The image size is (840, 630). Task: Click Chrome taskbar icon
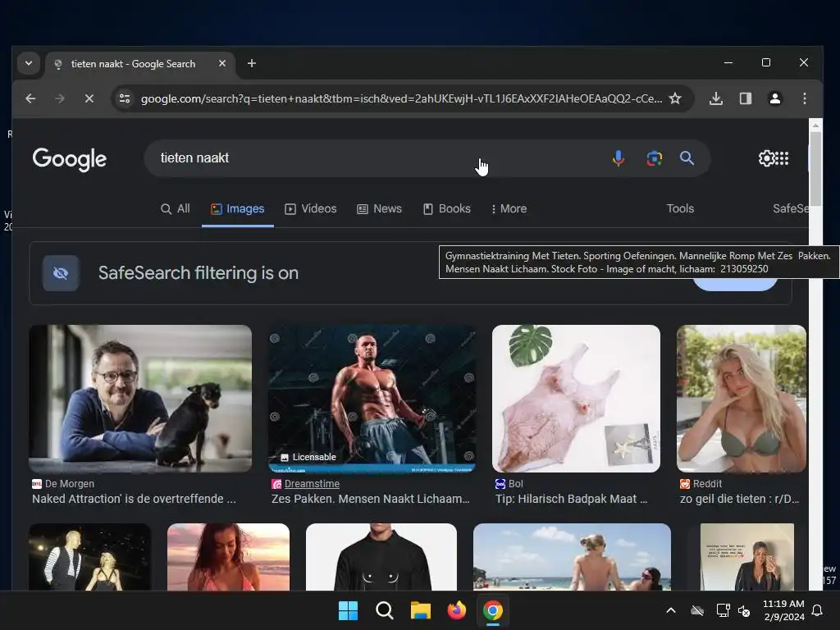pyautogui.click(x=492, y=610)
